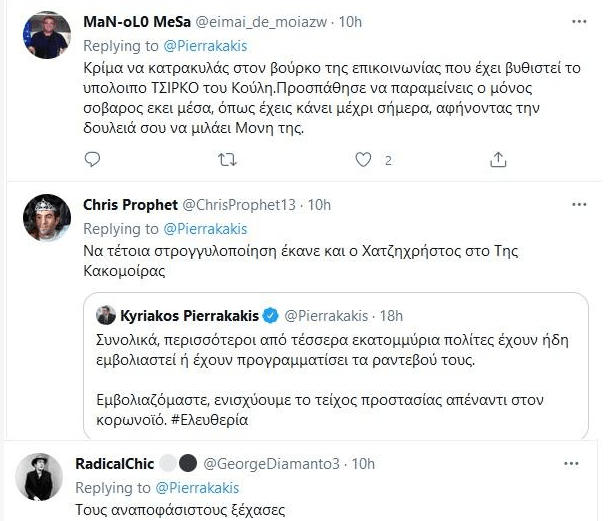Screen dimensions: 609x521
Task: Open more options for Chris Prophet's tweet
Action: 579,204
